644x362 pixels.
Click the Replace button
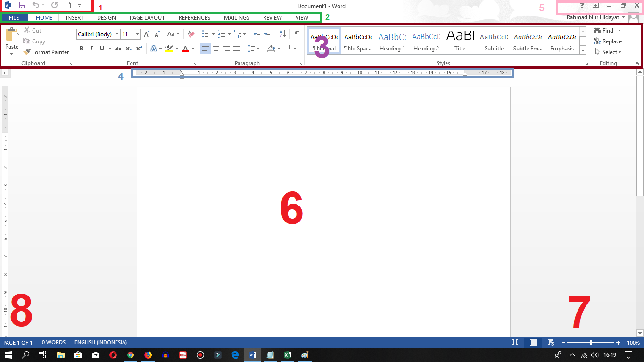tap(608, 41)
